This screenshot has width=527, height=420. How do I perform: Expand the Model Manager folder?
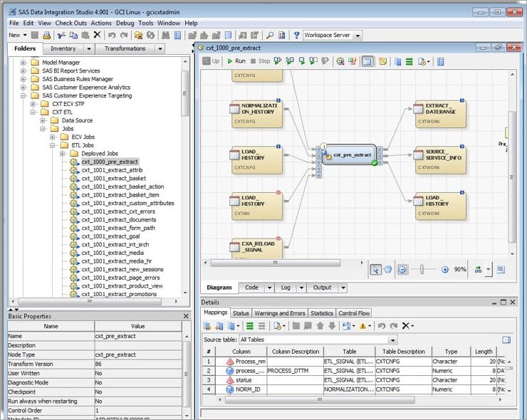pyautogui.click(x=23, y=63)
